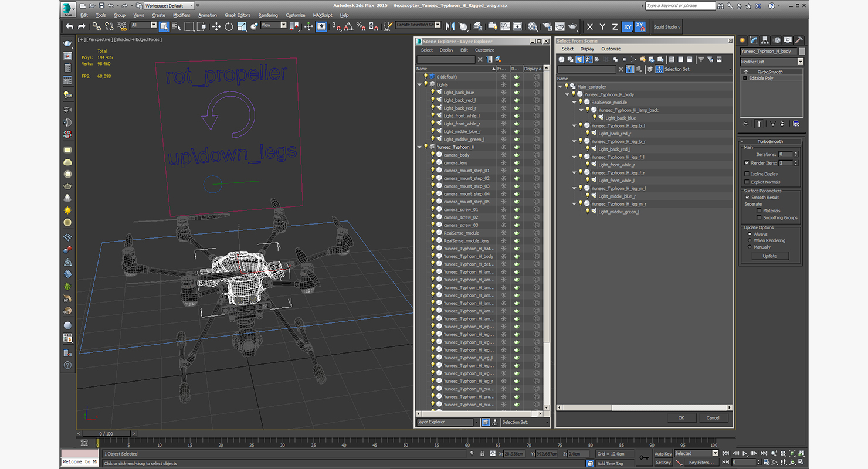Image resolution: width=868 pixels, height=469 pixels.
Task: Activate Select and Uniform Scale tool
Action: point(242,26)
